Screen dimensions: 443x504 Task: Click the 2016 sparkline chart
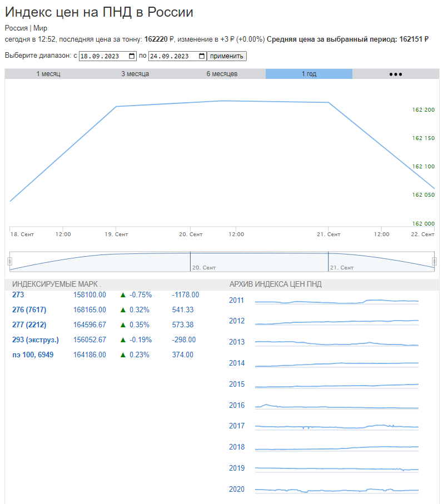337,406
